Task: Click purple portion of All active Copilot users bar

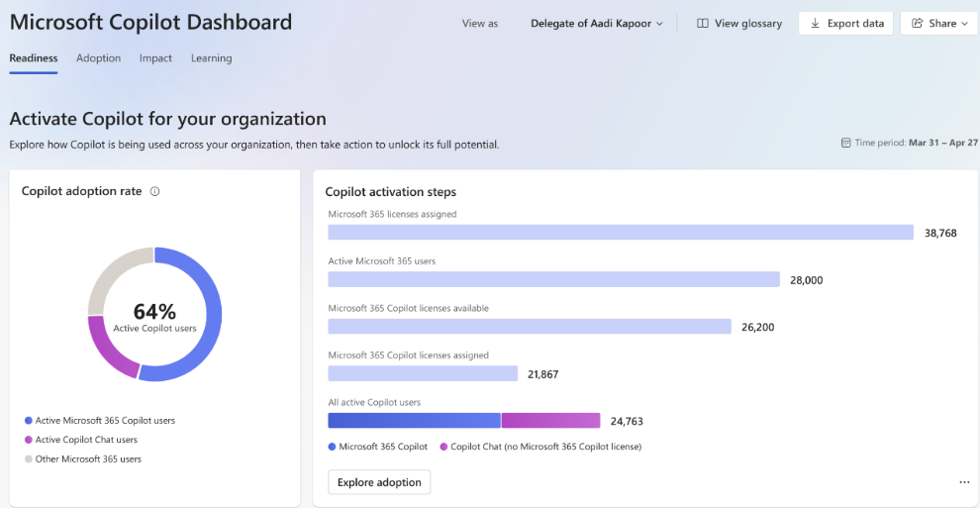Action: (550, 421)
